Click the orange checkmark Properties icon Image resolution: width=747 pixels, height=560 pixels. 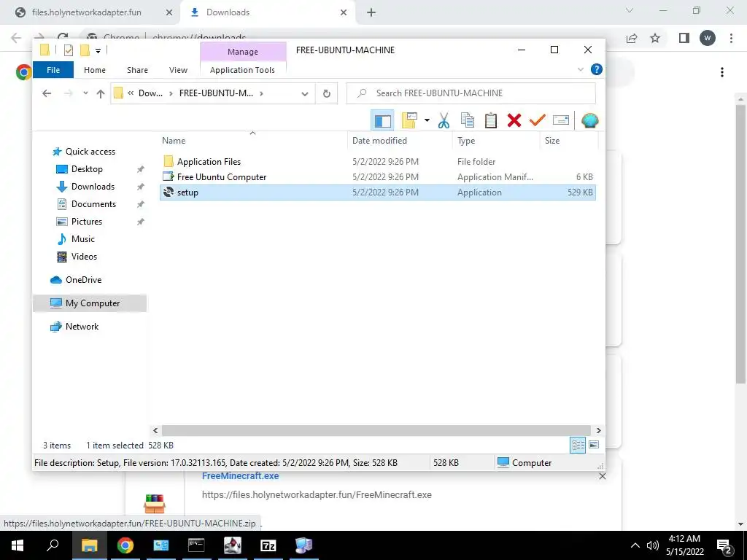point(537,120)
